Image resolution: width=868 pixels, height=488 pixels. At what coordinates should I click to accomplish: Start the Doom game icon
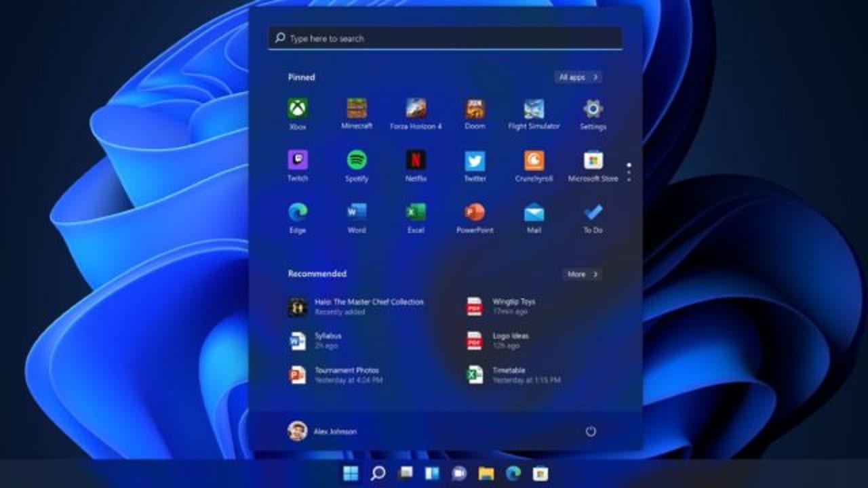tap(475, 114)
